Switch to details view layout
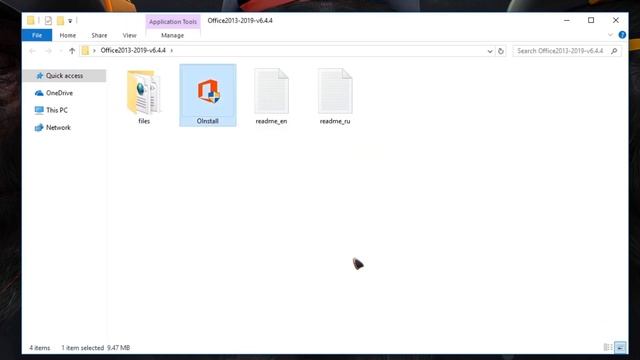 608,348
